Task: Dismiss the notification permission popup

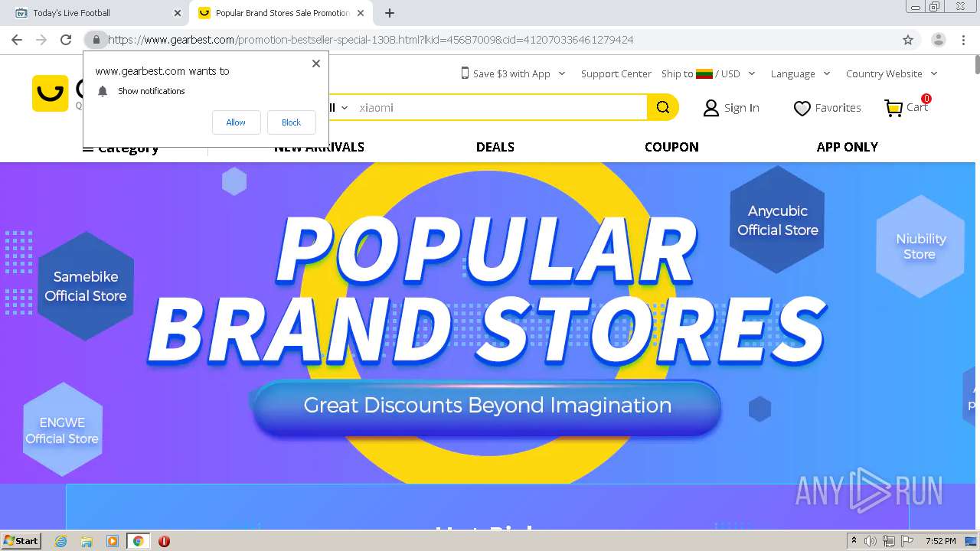Action: [x=316, y=64]
